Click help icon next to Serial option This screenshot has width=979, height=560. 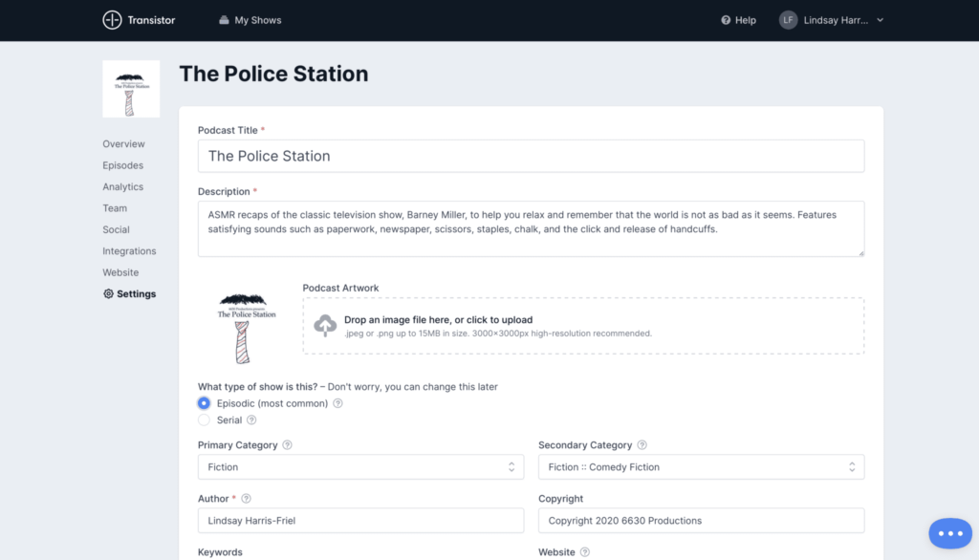pyautogui.click(x=251, y=420)
